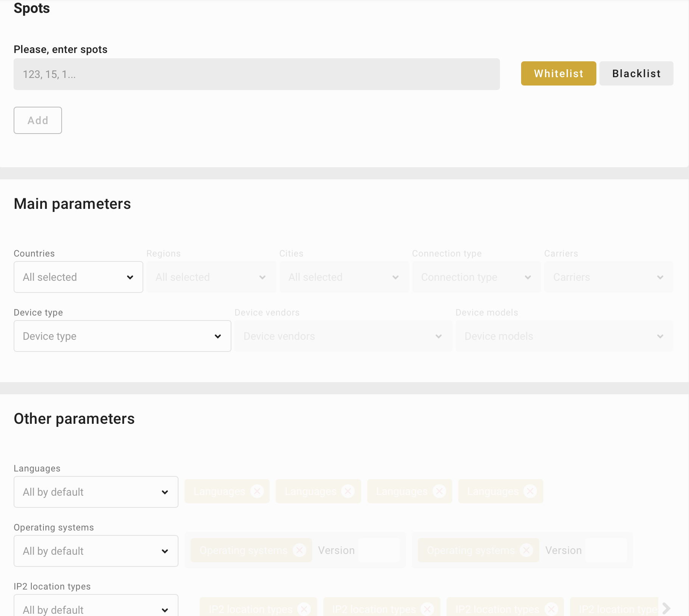Remove the second Operating systems tag

click(526, 550)
